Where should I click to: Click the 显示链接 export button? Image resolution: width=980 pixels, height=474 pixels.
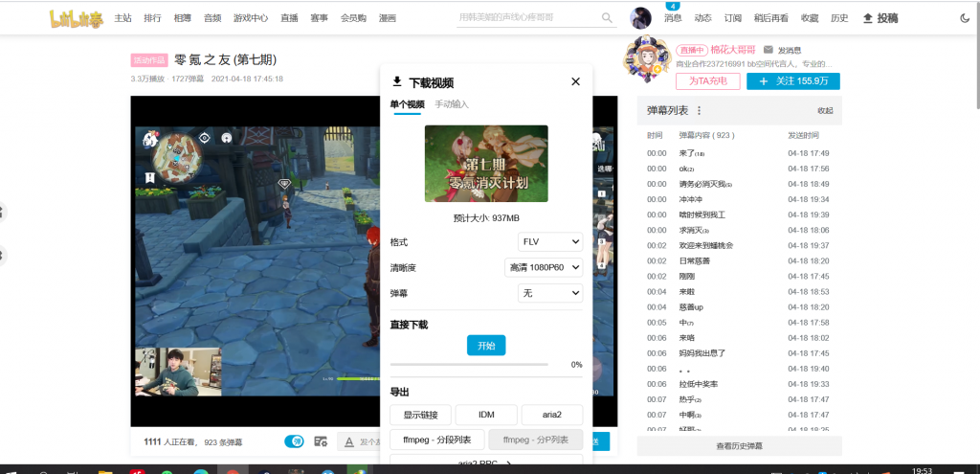point(420,415)
